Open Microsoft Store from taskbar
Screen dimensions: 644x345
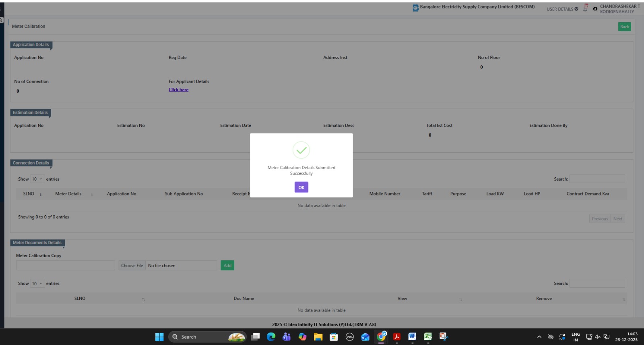(334, 337)
